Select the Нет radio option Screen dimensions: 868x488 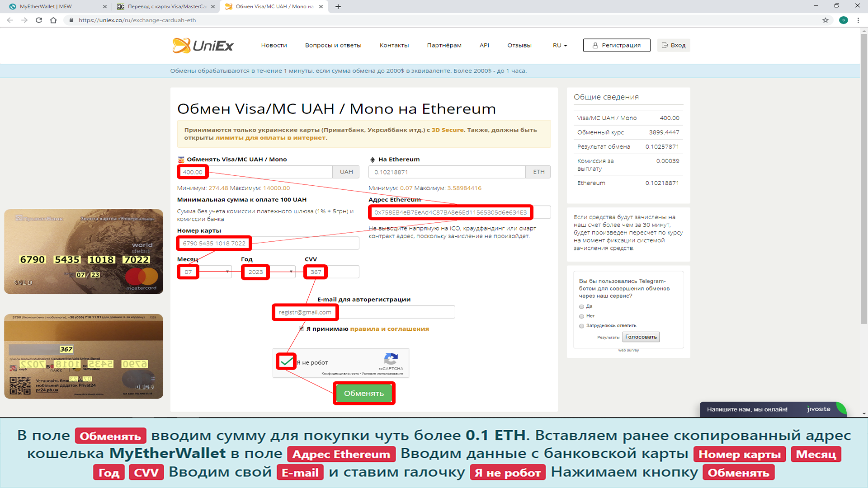click(x=581, y=316)
